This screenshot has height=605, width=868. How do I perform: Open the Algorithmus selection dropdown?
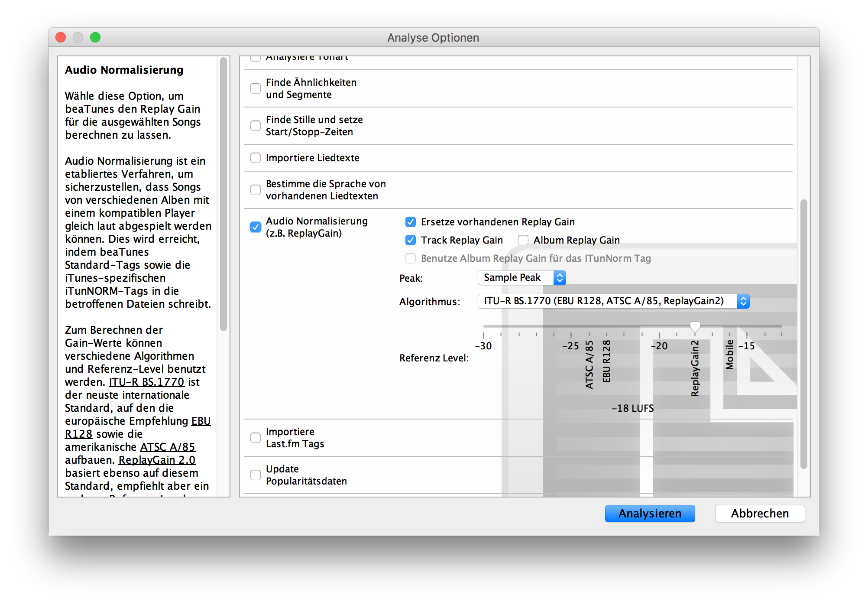point(613,301)
